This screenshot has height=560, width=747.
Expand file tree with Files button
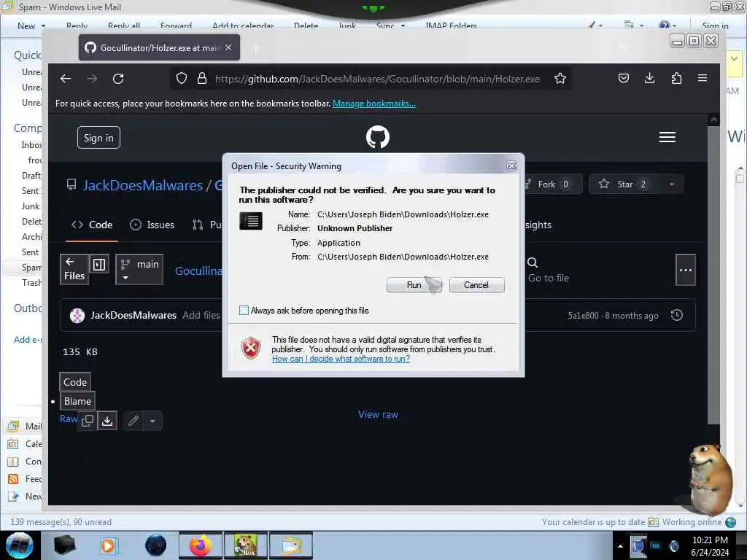pos(74,270)
